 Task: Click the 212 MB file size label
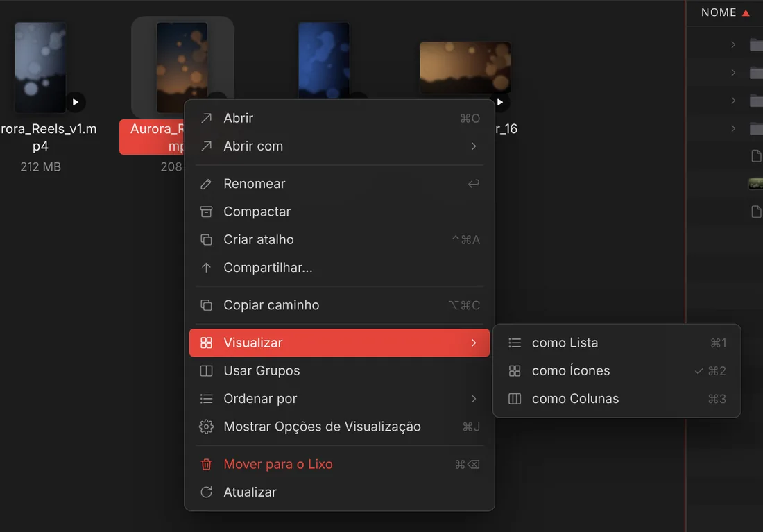pos(41,167)
